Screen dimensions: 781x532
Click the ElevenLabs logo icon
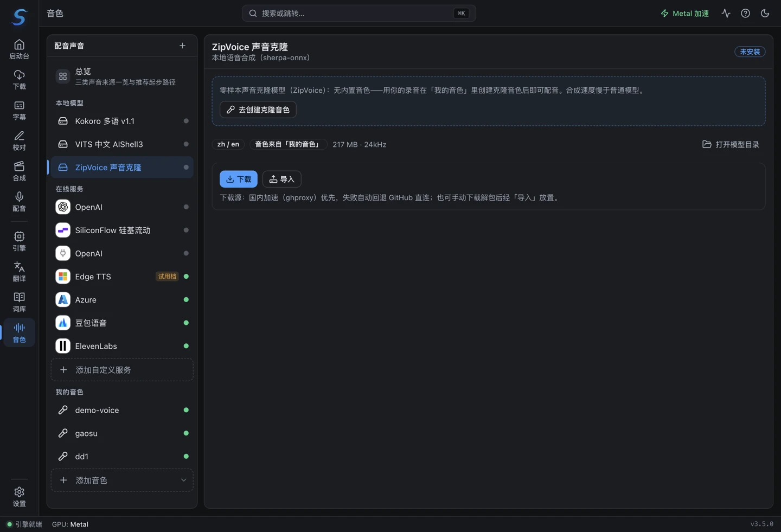click(63, 346)
